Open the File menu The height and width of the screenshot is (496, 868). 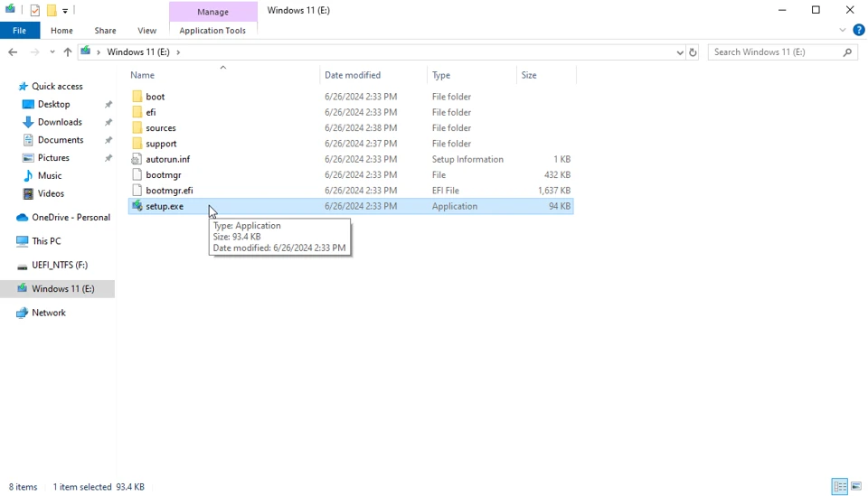click(19, 30)
